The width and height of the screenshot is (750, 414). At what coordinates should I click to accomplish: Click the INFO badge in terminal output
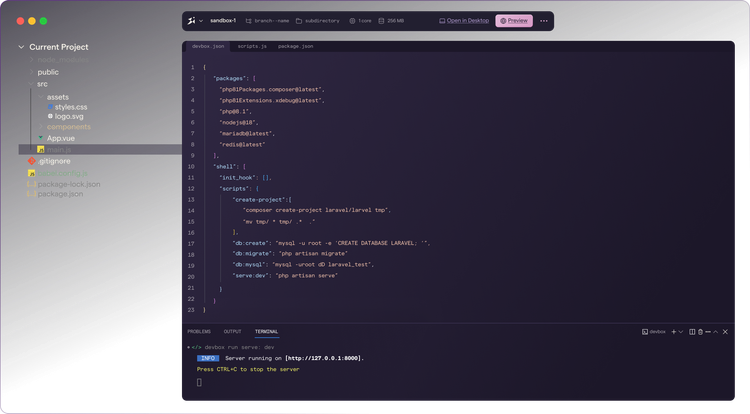click(208, 358)
